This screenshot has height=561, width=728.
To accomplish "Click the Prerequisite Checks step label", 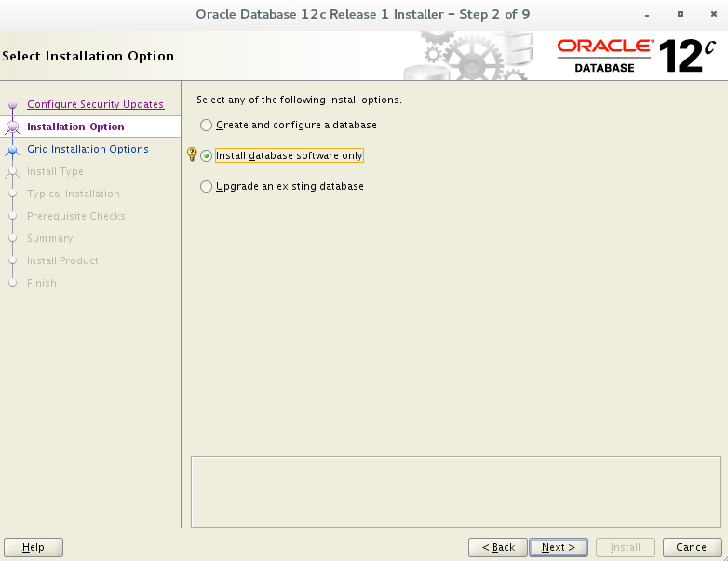I will click(x=76, y=216).
